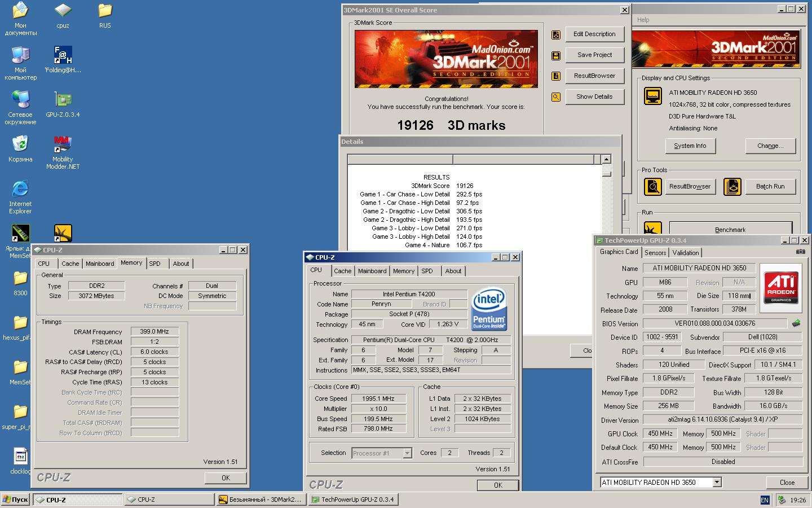
Task: Switch to Validation tab in GPU-Z
Action: 686,253
